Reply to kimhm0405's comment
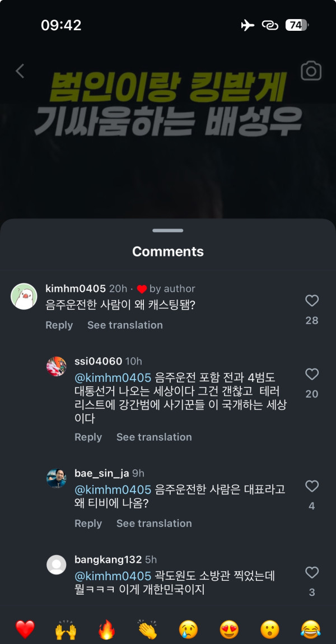This screenshot has width=336, height=644. pyautogui.click(x=59, y=325)
